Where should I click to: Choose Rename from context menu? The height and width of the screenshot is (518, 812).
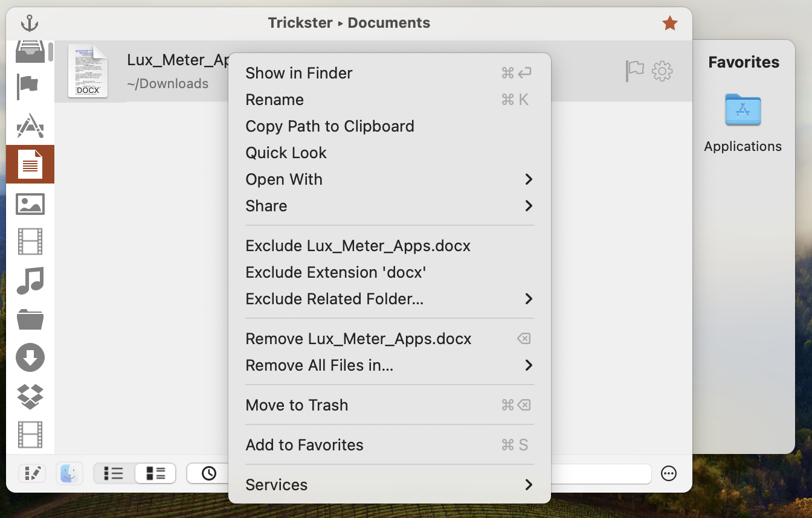click(390, 100)
